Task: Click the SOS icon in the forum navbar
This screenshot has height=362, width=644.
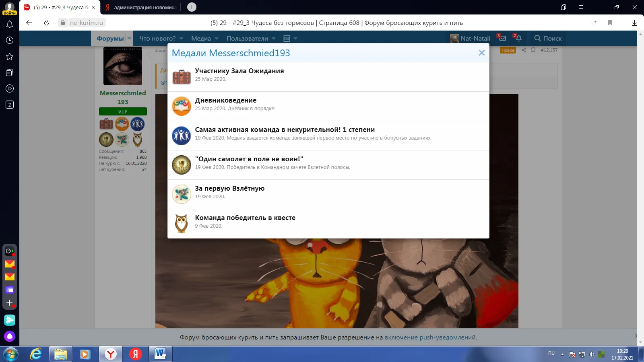Action: coord(287,39)
